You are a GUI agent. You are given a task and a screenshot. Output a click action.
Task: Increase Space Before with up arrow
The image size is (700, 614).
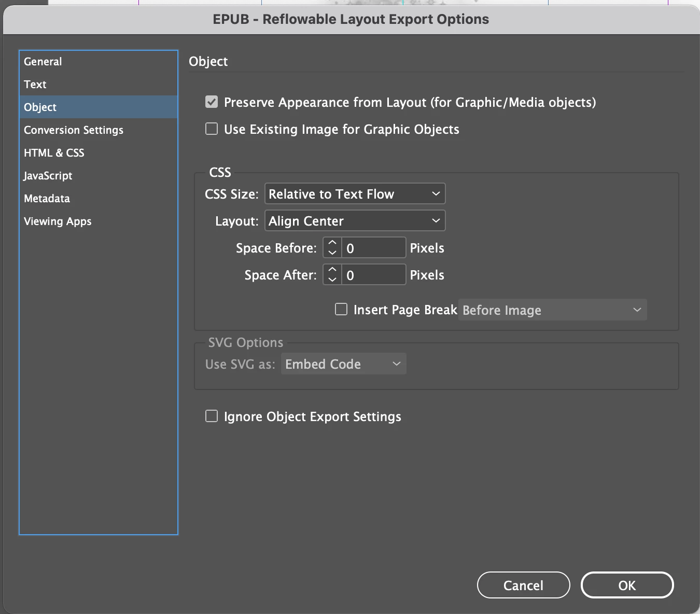coord(332,243)
